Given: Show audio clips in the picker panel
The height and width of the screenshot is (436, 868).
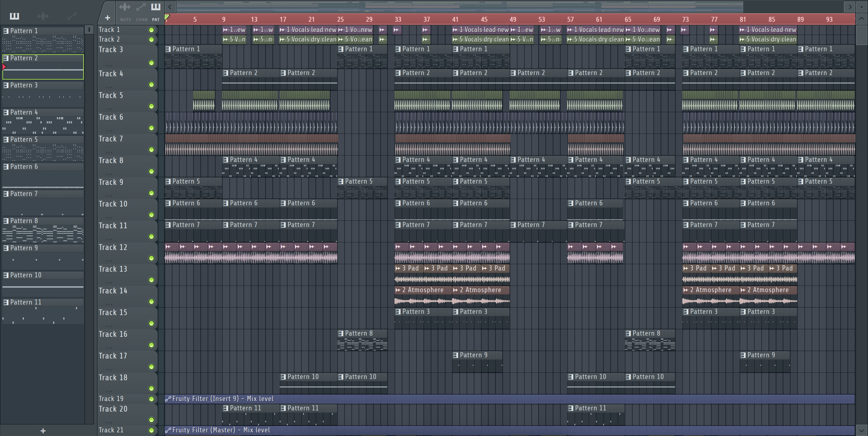Looking at the screenshot, I should pos(43,16).
